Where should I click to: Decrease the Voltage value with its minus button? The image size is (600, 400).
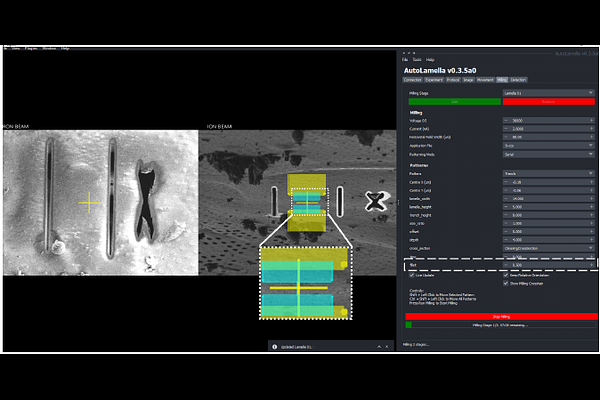coord(506,121)
